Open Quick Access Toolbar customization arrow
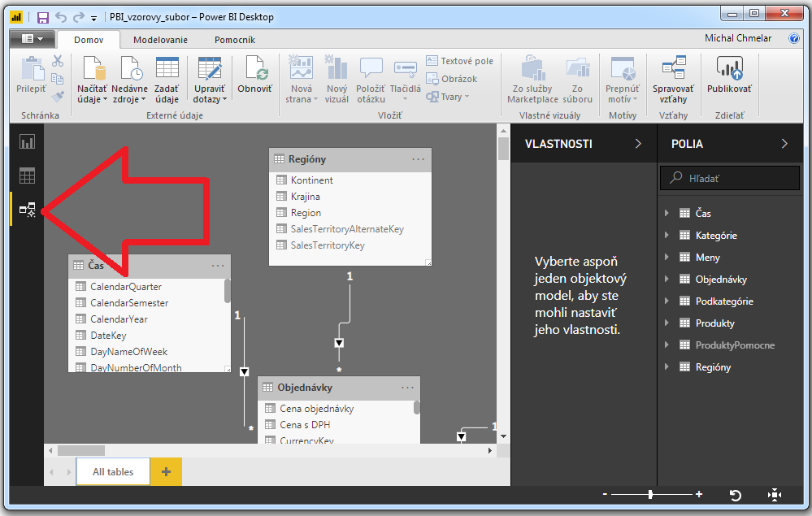This screenshot has width=812, height=516. pos(93,18)
